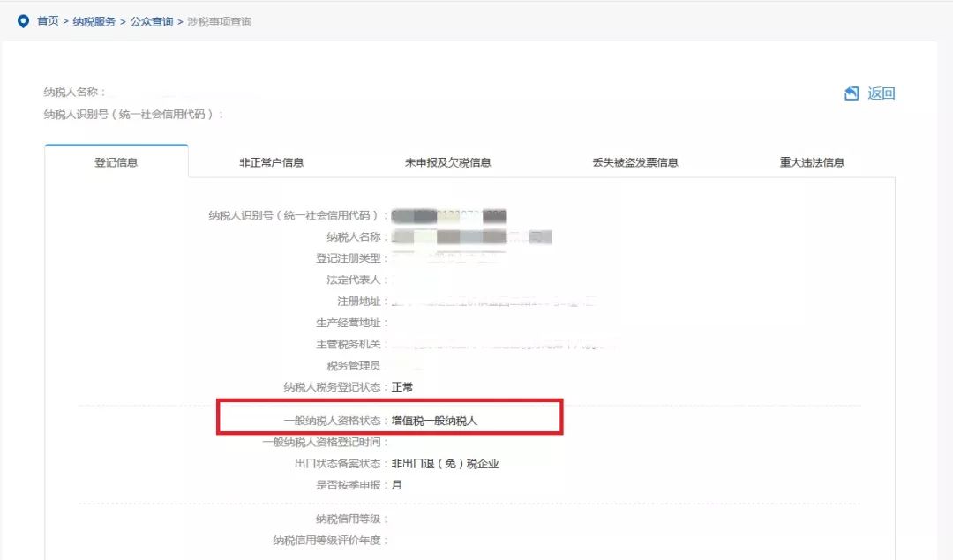Click the 纳税人税务登记状态 正常 value
The image size is (953, 560).
402,385
